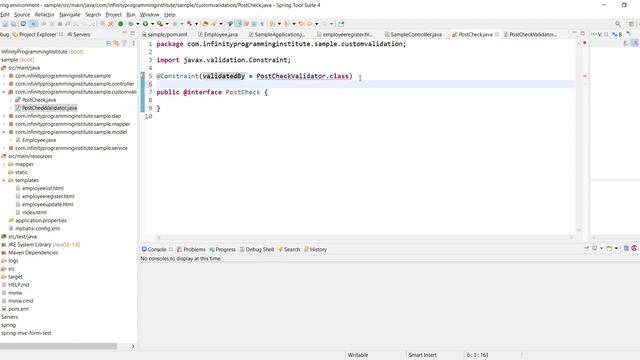Minimize the editor area
The width and height of the screenshot is (640, 360).
(x=574, y=33)
